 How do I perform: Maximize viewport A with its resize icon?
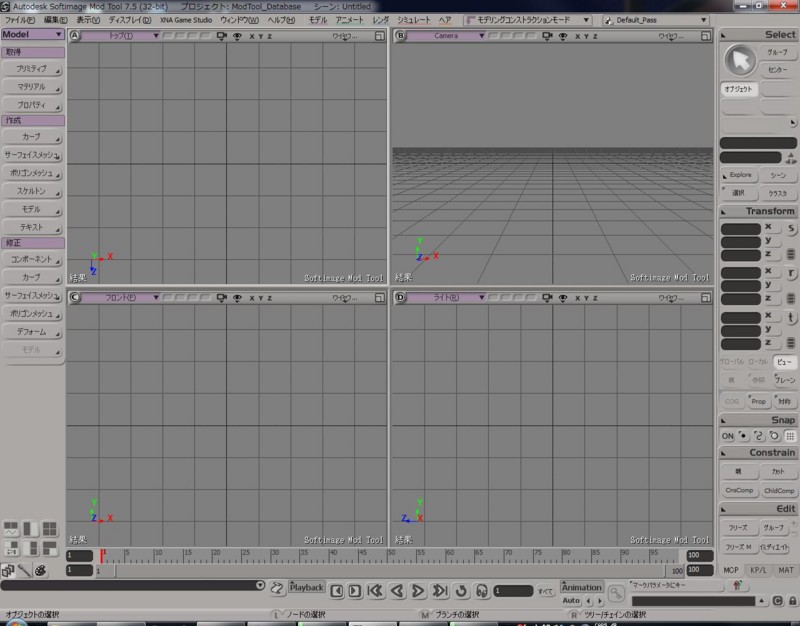point(380,36)
